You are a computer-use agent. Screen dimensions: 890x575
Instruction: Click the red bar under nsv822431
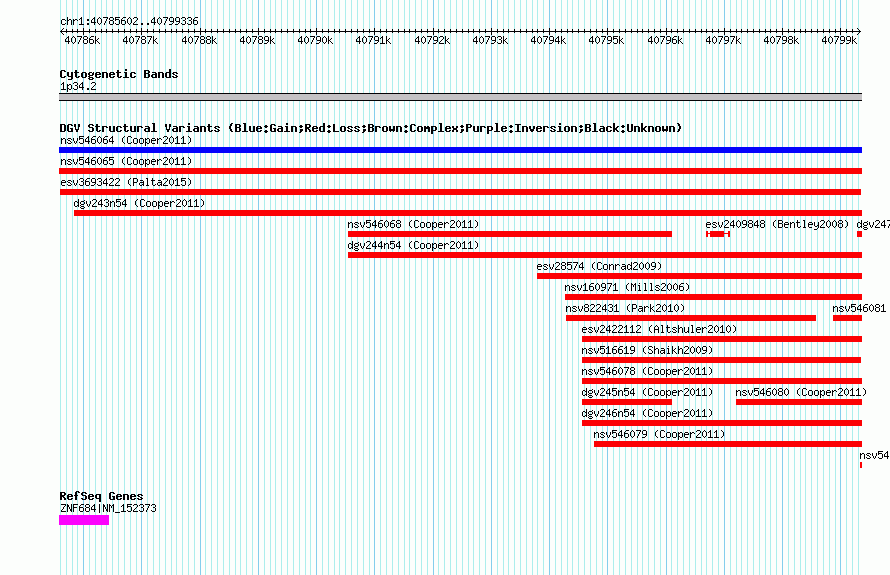pyautogui.click(x=691, y=318)
